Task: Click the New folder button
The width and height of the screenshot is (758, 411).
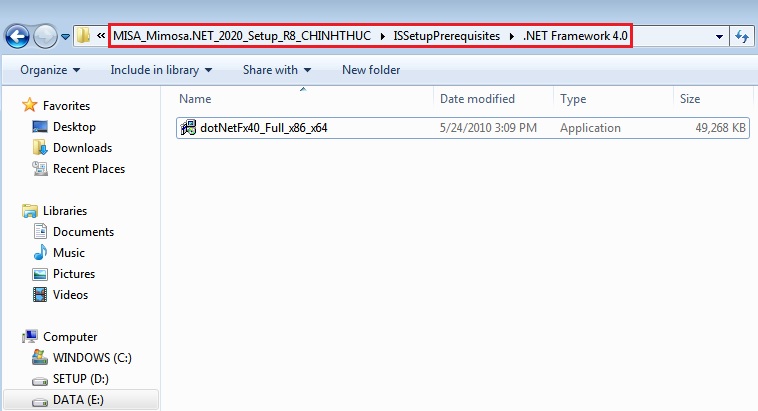Action: (371, 70)
